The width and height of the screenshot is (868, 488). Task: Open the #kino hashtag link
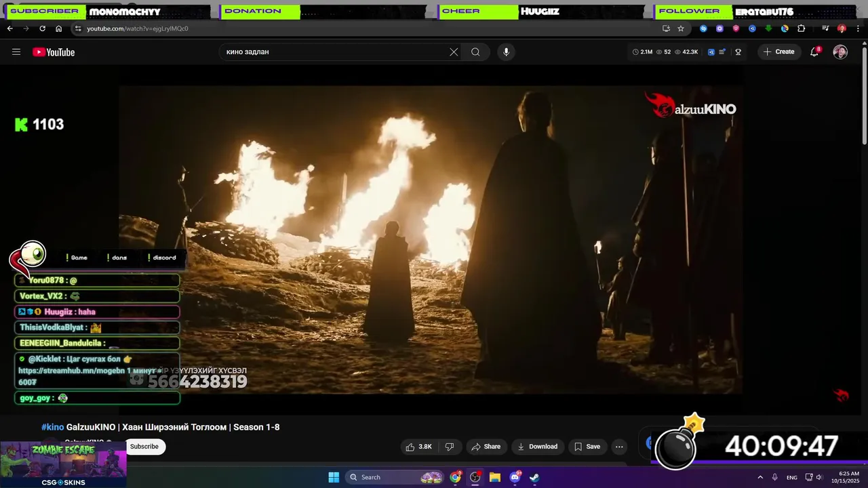click(x=52, y=427)
